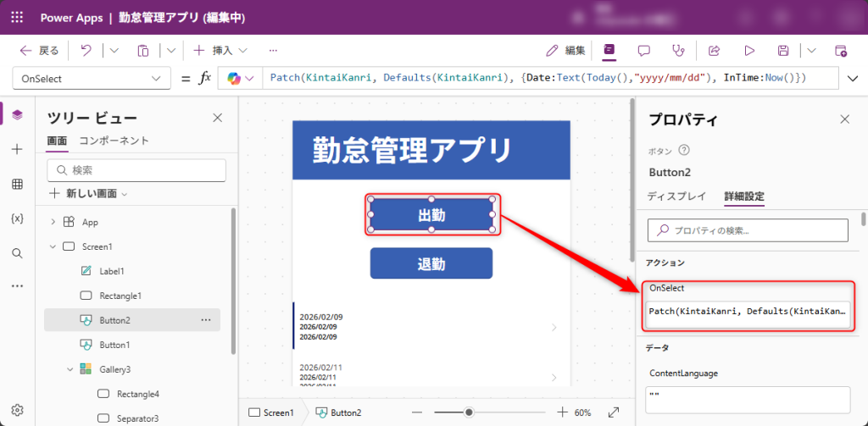Screen dimensions: 868x426
Task: Click the プロパティの検索 search field
Action: tap(748, 230)
